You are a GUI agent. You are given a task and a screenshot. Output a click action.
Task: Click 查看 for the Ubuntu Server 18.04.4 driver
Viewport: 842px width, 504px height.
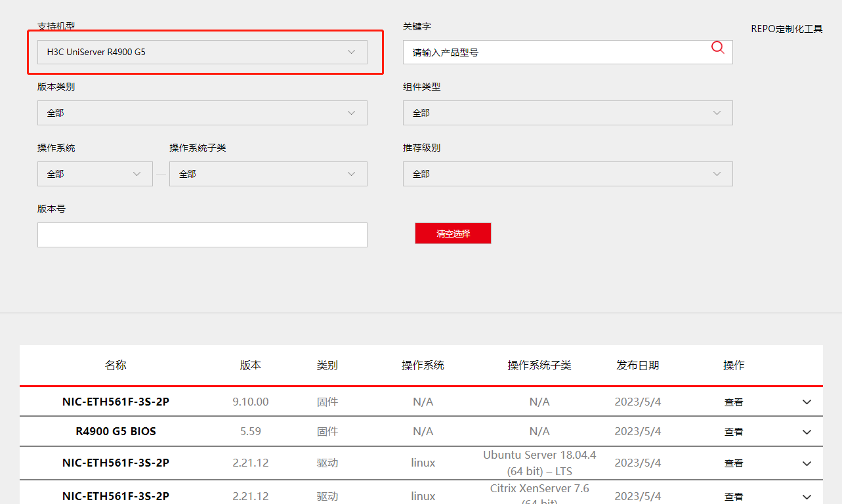pyautogui.click(x=734, y=463)
